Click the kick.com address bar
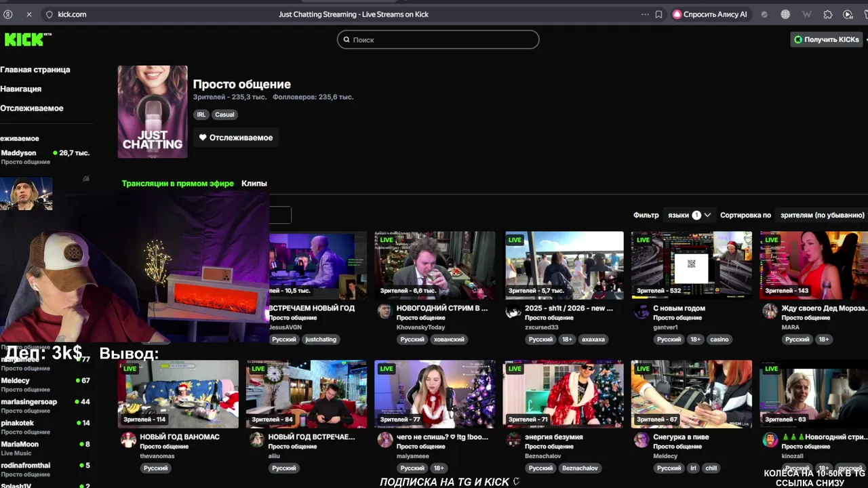 pyautogui.click(x=71, y=14)
